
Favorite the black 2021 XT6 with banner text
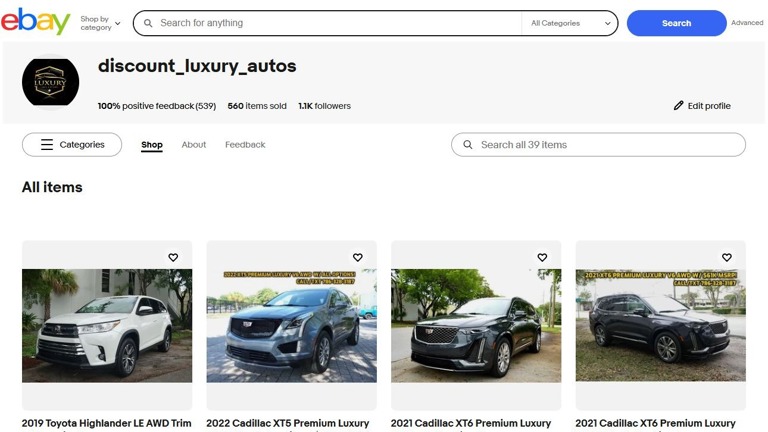point(727,257)
